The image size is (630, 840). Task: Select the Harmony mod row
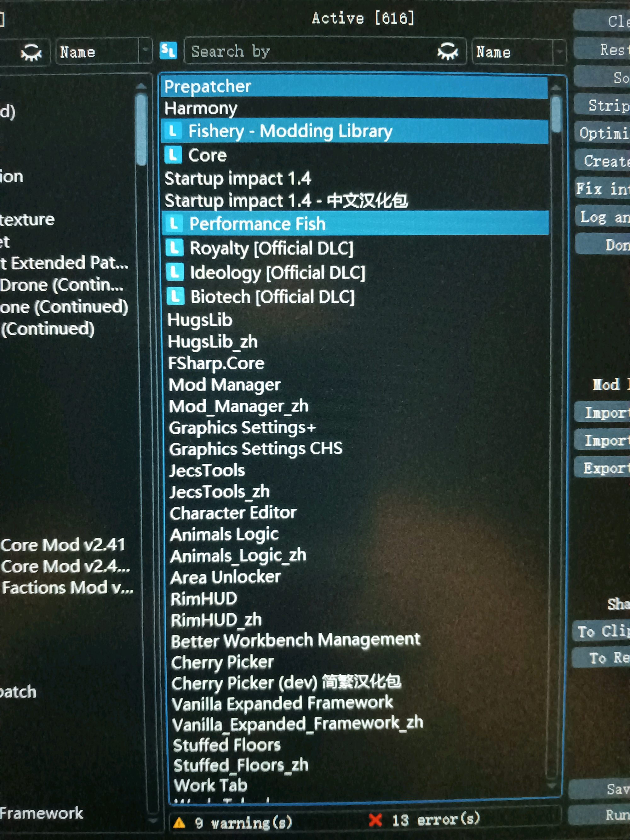coord(355,109)
